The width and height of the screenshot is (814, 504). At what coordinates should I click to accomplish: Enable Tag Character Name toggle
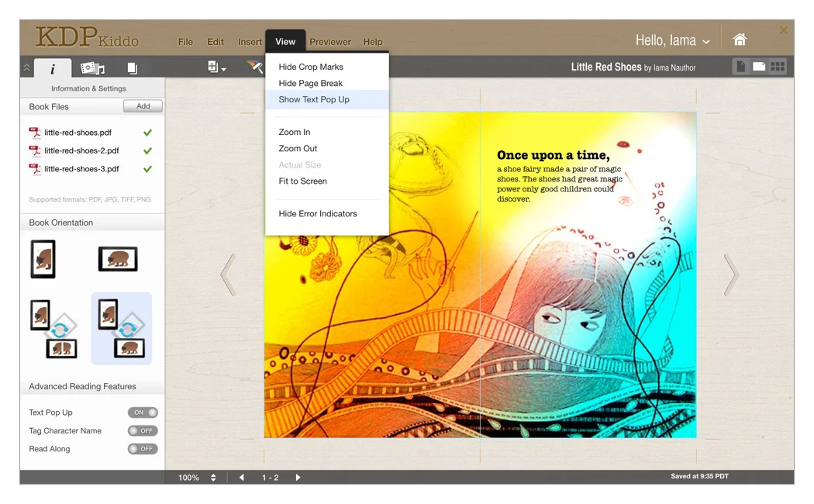point(143,430)
